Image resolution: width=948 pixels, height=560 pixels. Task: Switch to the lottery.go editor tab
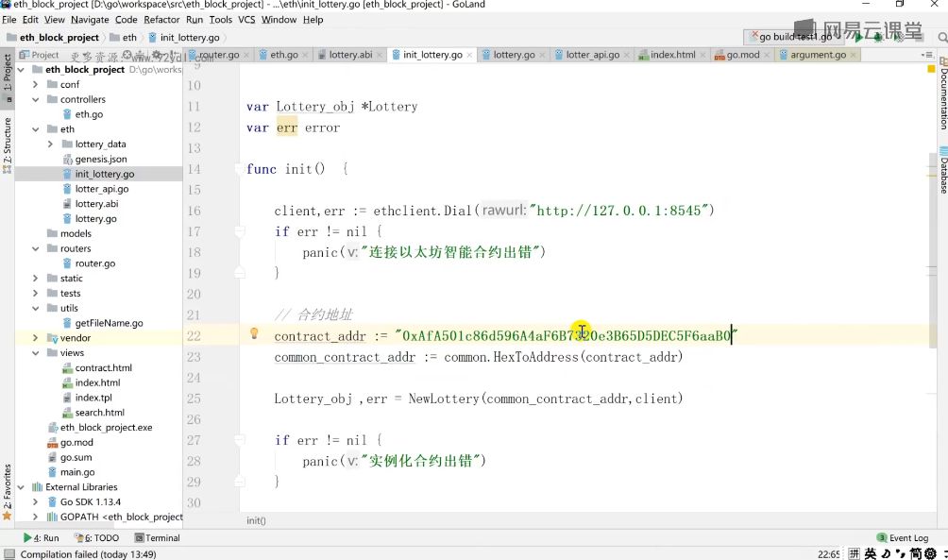(x=514, y=55)
